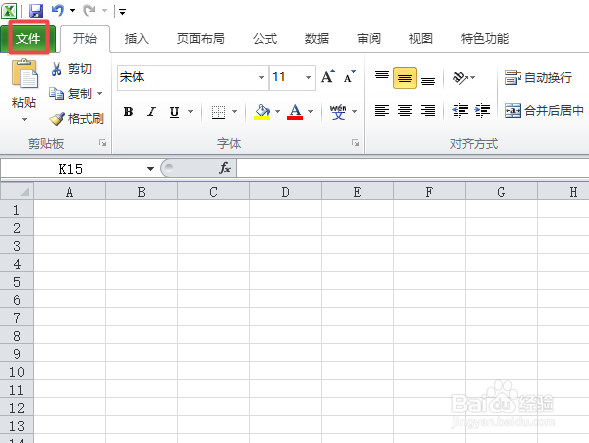Go to the 审阅 tab
The image size is (589, 443).
point(369,39)
